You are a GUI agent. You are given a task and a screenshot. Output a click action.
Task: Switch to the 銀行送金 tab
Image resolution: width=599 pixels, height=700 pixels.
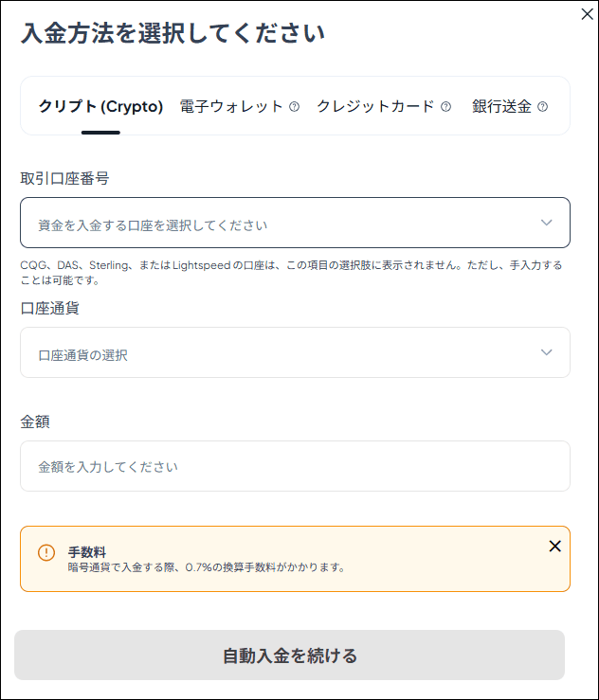coord(501,107)
